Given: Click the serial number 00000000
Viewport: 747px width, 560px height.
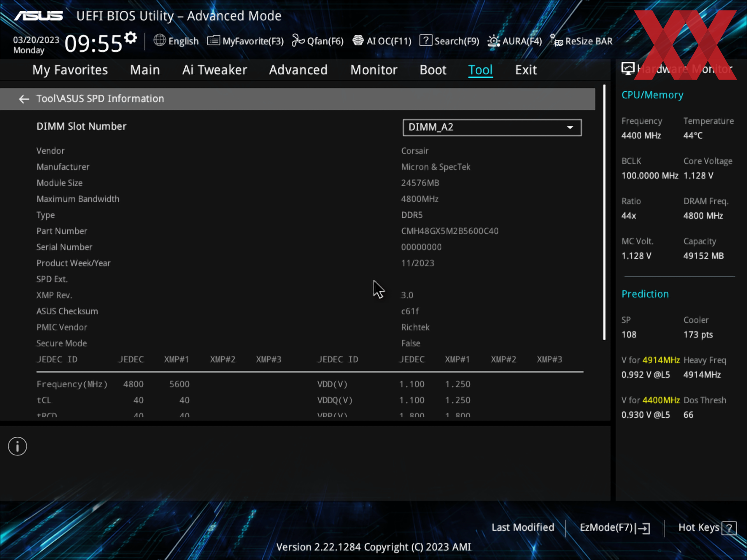Looking at the screenshot, I should 421,247.
